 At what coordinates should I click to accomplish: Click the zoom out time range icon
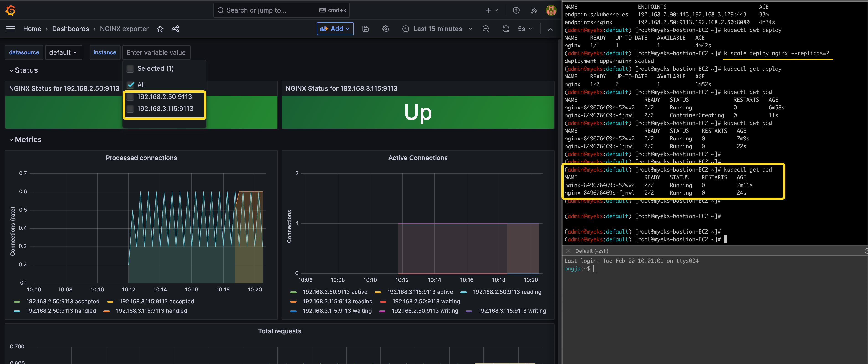(485, 29)
